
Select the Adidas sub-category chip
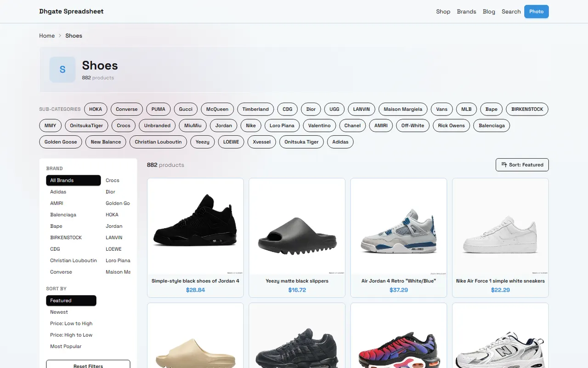(340, 142)
